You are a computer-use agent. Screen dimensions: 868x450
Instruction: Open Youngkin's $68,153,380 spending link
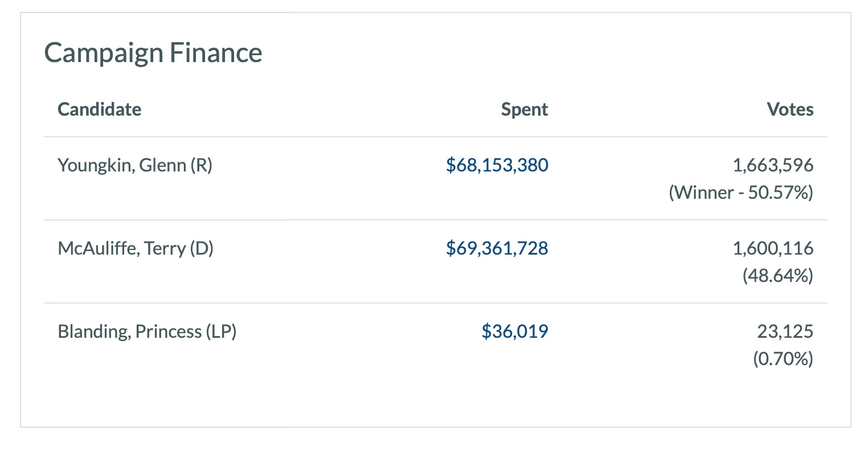497,165
